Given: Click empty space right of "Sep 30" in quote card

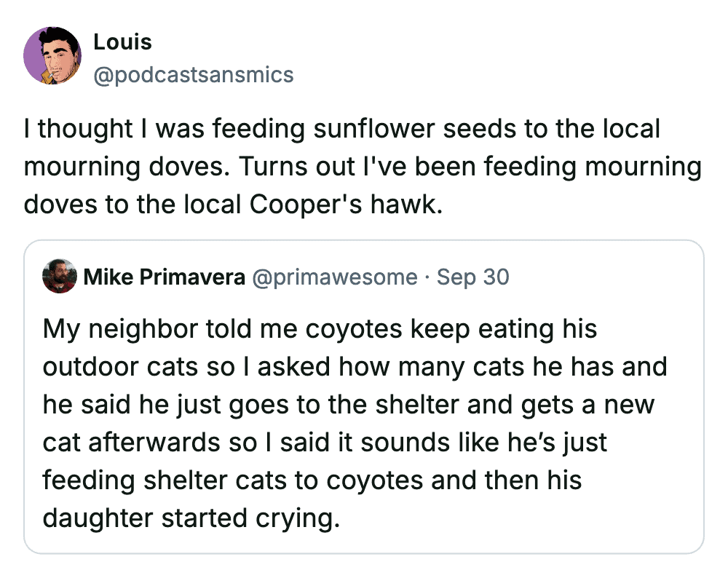Looking at the screenshot, I should pyautogui.click(x=604, y=277).
